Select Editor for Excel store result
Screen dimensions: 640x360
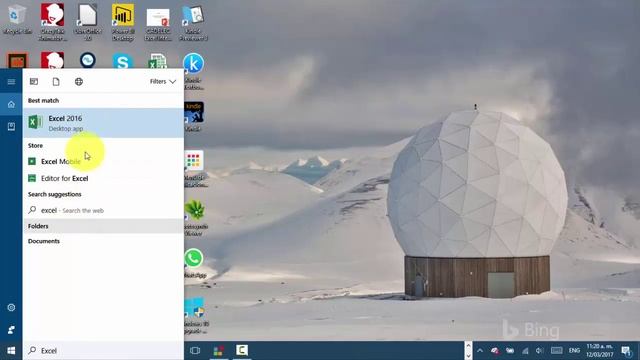click(103, 178)
